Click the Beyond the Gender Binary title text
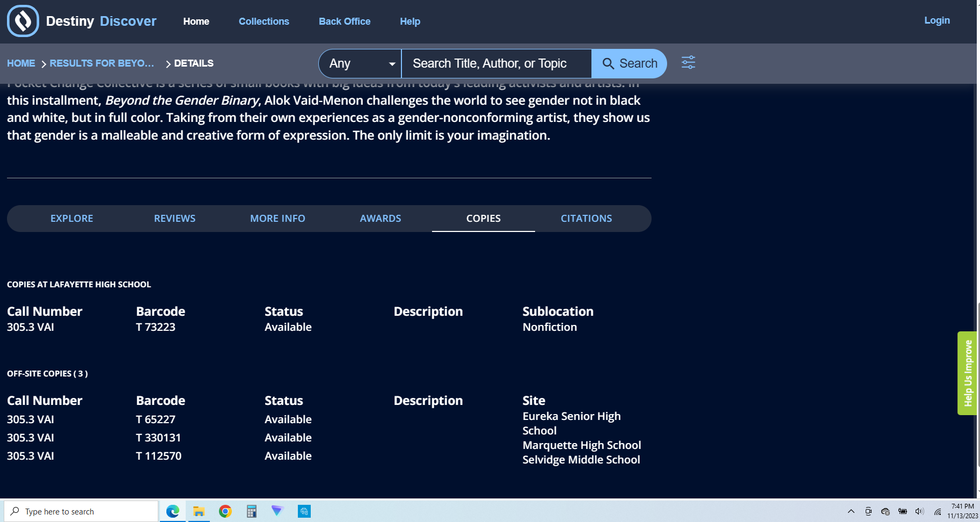 [x=182, y=100]
